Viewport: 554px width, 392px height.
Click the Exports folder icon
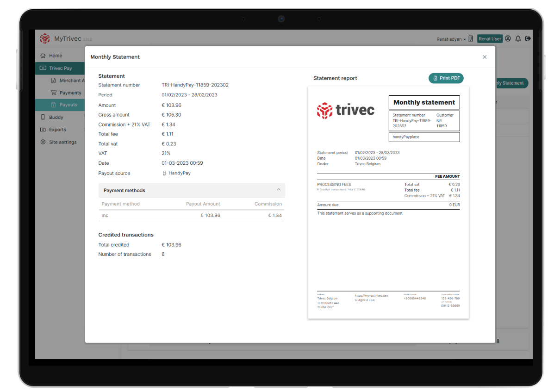point(43,130)
